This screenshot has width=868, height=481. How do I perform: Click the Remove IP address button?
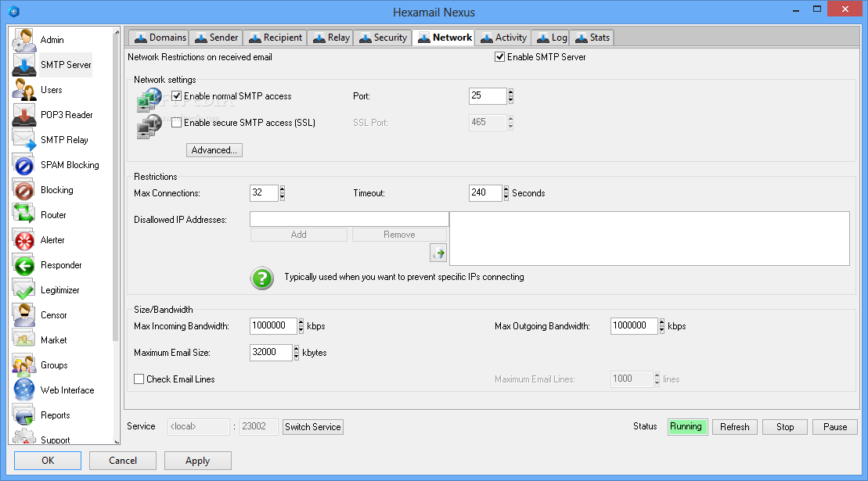click(x=399, y=235)
